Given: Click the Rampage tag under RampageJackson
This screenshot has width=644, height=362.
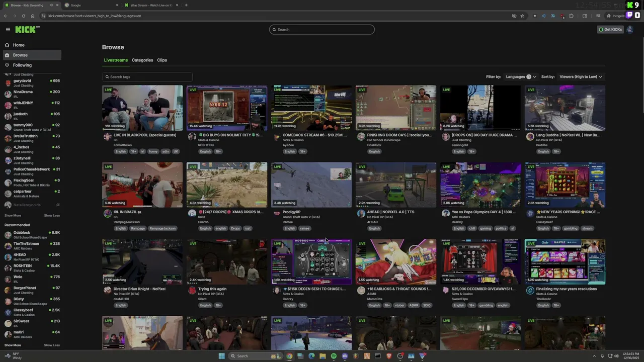Looking at the screenshot, I should tap(138, 228).
